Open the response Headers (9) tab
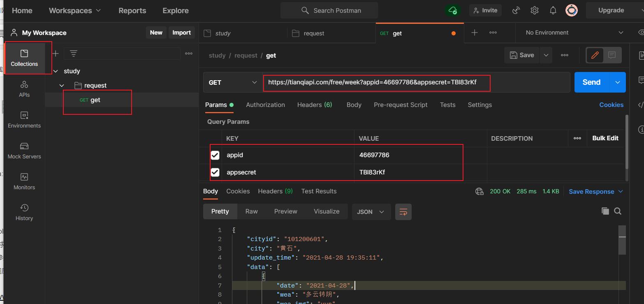This screenshot has height=304, width=644. coord(275,191)
